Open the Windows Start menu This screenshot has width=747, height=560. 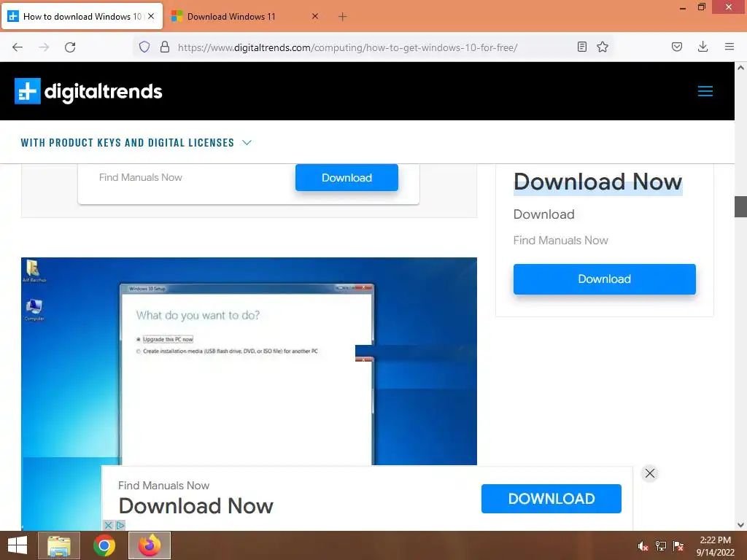click(18, 545)
